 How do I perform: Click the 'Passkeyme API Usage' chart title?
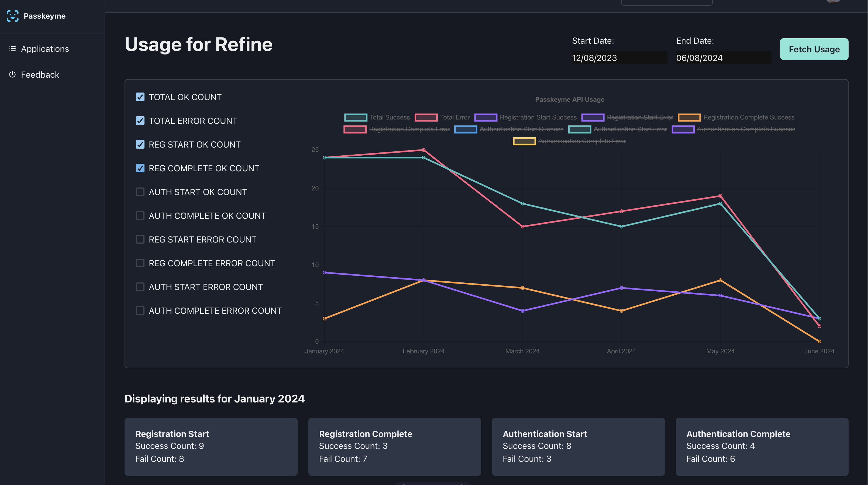(x=569, y=100)
